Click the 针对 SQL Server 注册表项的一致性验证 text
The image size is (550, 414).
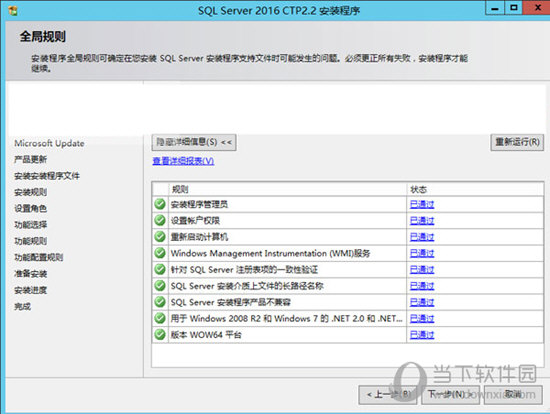pyautogui.click(x=244, y=269)
